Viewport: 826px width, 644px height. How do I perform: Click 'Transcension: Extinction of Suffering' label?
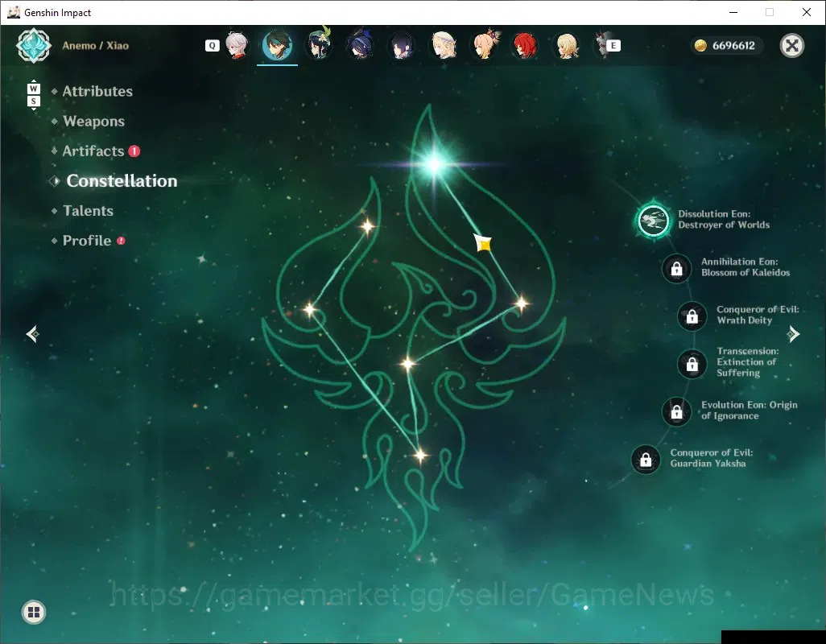748,361
